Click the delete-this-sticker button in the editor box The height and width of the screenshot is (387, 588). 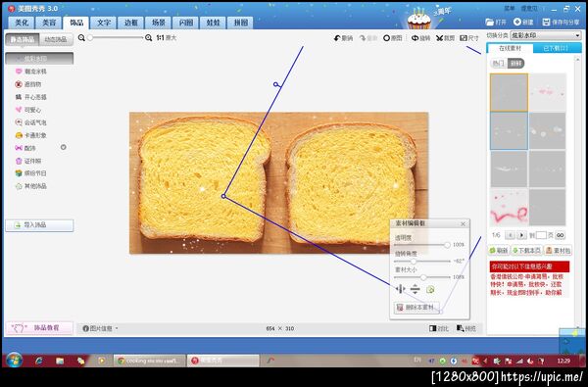416,307
